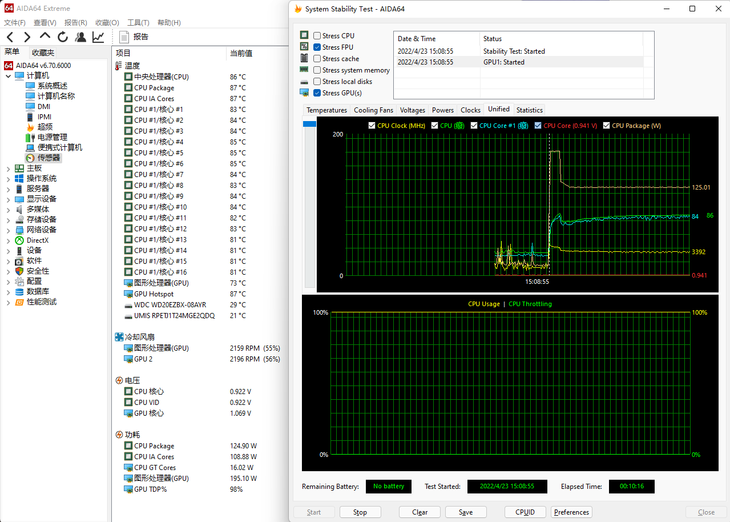Screen dimensions: 730x522
Task: Click the Clear button
Action: (419, 512)
